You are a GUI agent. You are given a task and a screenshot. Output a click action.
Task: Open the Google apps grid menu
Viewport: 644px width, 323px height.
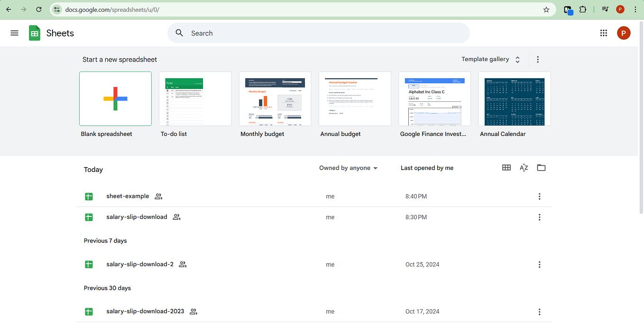pos(603,33)
